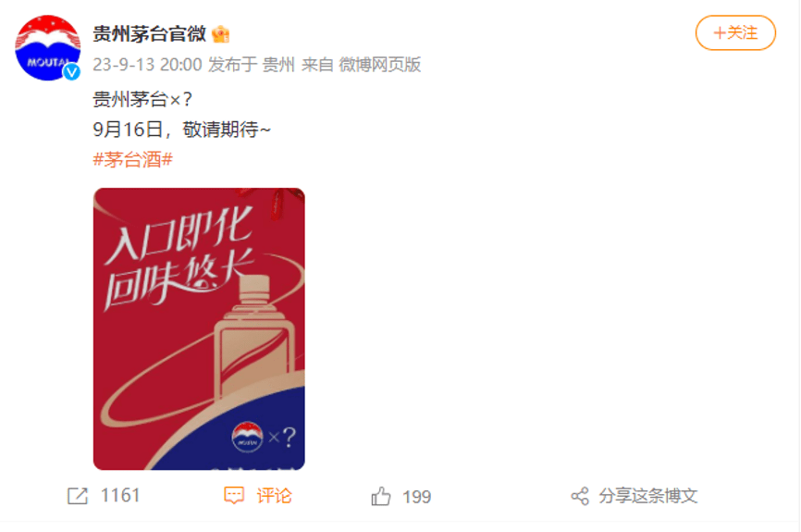Open the 贵州茅台官微 profile name
This screenshot has height=532, width=801.
point(149,33)
